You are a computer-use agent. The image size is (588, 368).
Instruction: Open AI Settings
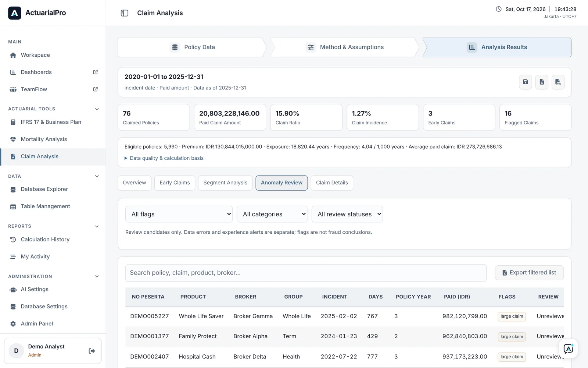point(53,289)
